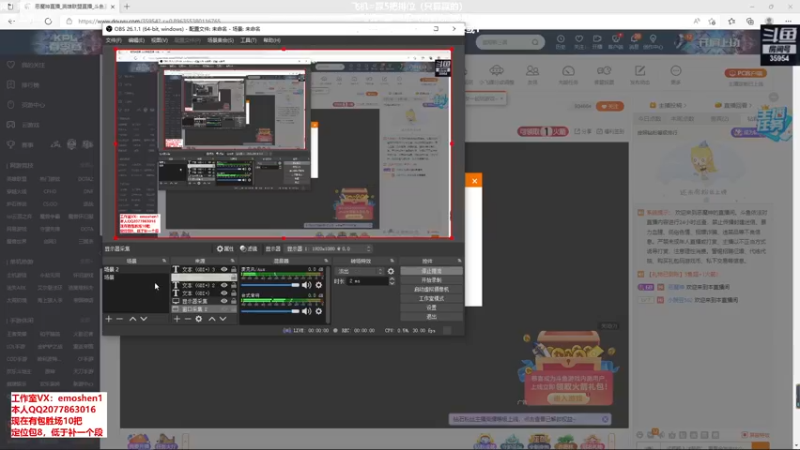
Task: Adjust the desktop audio volume slider
Action: tap(270, 311)
